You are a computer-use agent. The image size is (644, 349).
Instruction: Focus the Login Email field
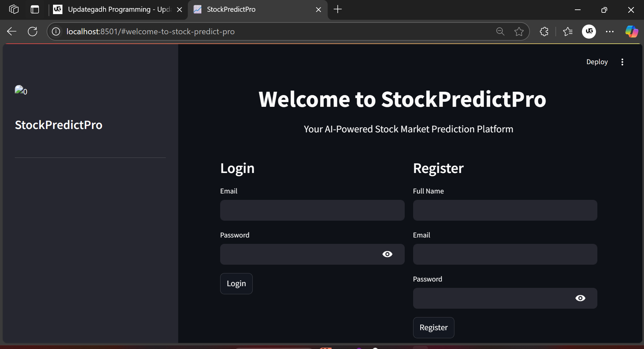[312, 210]
